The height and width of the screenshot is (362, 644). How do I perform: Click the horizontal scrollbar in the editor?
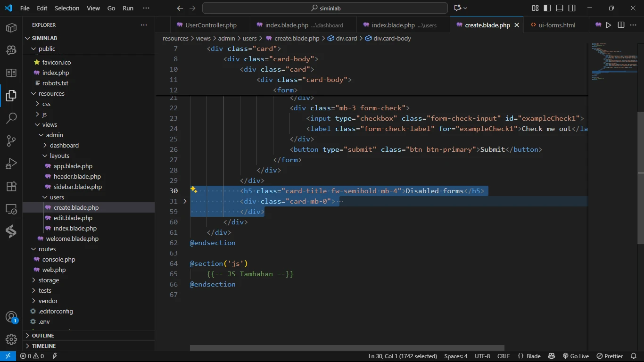[x=347, y=348]
